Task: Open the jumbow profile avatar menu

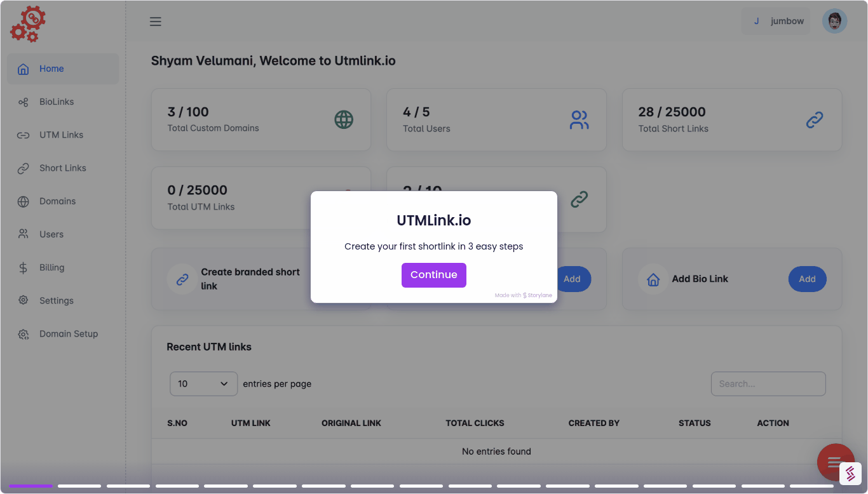Action: tap(834, 20)
